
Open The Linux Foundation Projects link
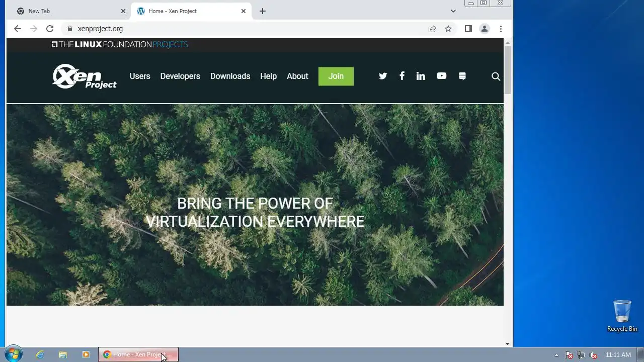point(120,44)
